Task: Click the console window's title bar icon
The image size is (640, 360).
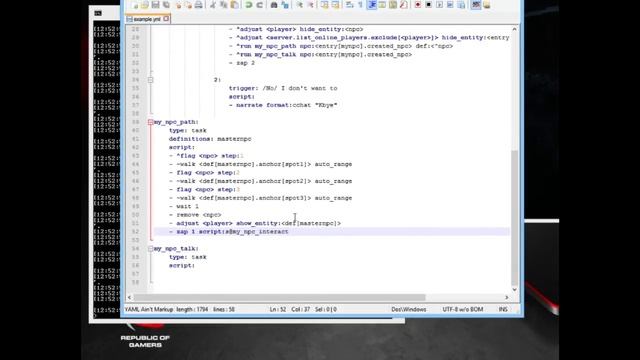Action: (98, 13)
